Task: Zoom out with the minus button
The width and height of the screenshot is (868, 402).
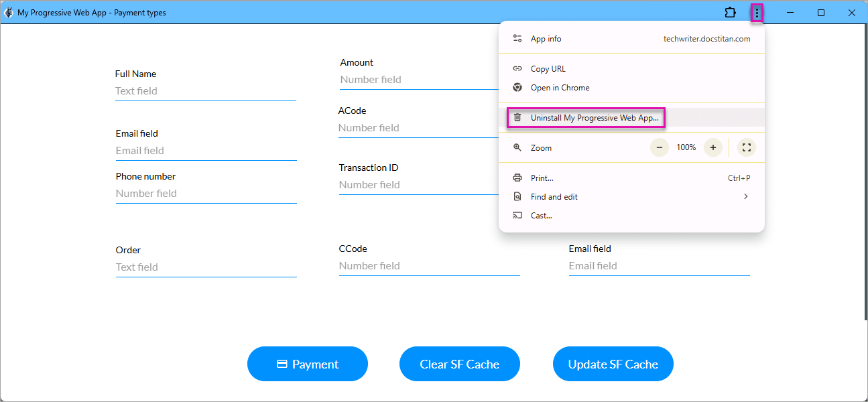Action: 660,147
